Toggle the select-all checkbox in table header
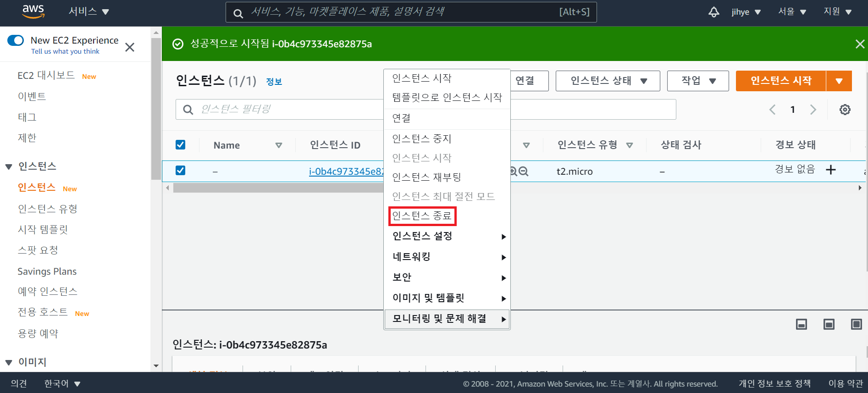This screenshot has width=868, height=393. [181, 145]
